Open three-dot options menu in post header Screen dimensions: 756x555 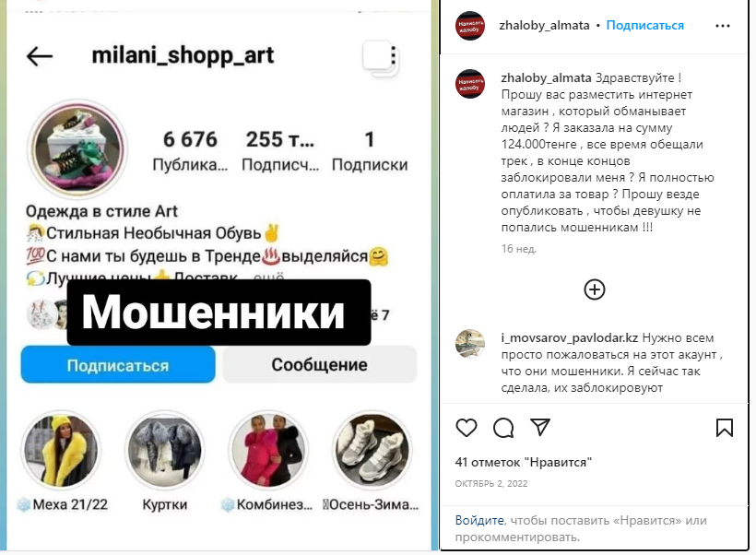pos(722,26)
